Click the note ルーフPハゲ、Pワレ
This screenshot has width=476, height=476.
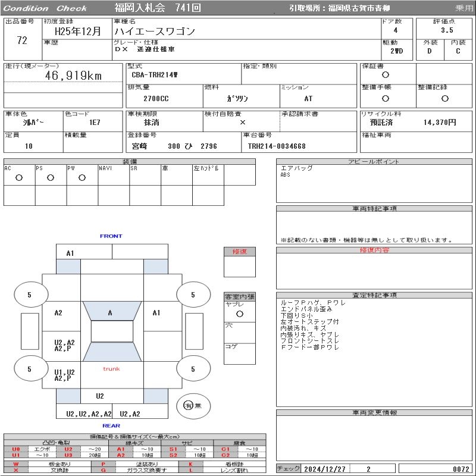(313, 303)
